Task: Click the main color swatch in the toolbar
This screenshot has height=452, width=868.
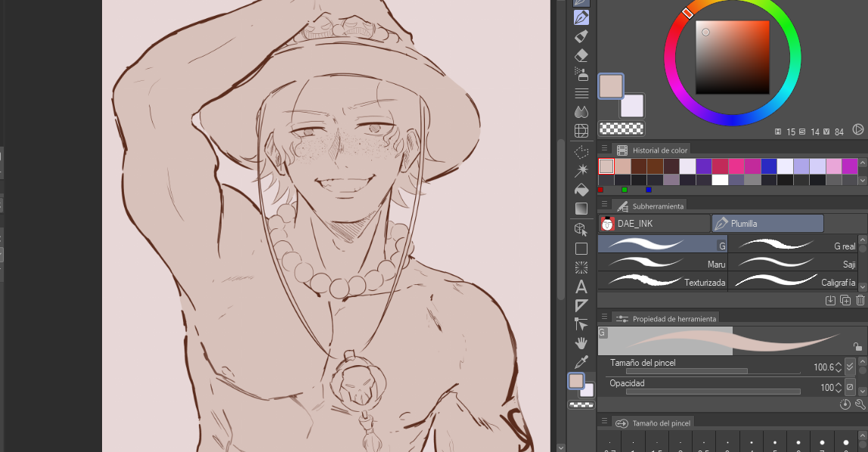Action: coord(576,381)
